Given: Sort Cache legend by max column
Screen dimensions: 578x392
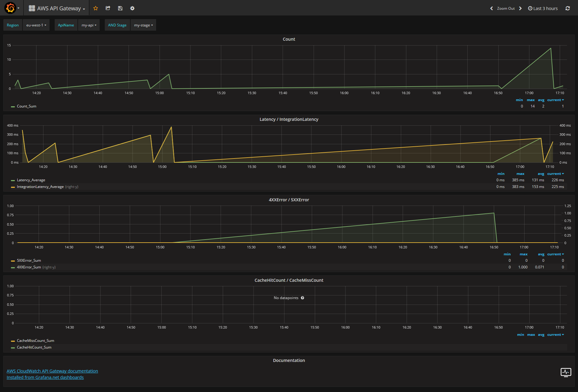Looking at the screenshot, I should point(531,335).
